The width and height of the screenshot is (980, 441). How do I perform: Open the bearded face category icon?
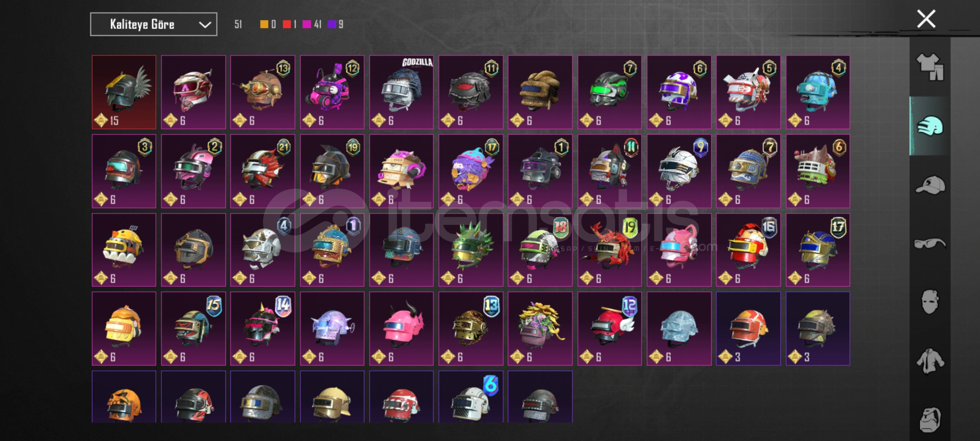pos(930,420)
